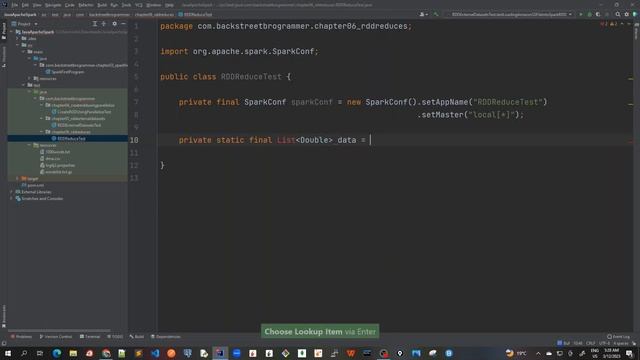Click the Structure vertical tab on left stripe
Screen dimensions: 640x360
point(4,57)
